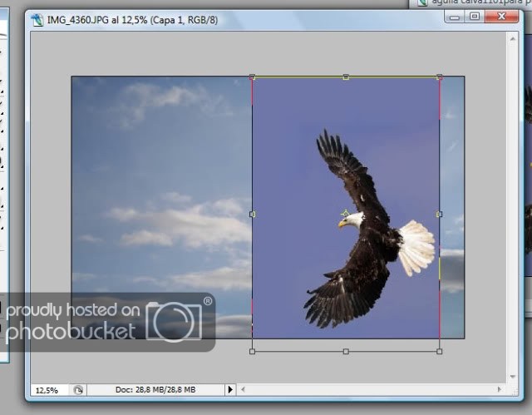Click the bottom-center transform handle
The height and width of the screenshot is (415, 532).
(346, 351)
